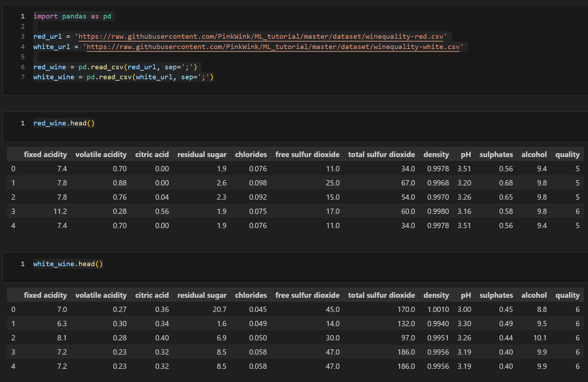Click the red_wine read_csv code line
The height and width of the screenshot is (382, 588).
115,67
